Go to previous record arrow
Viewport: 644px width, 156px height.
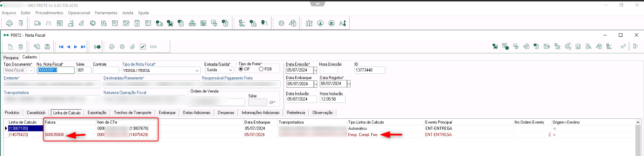pos(68,46)
